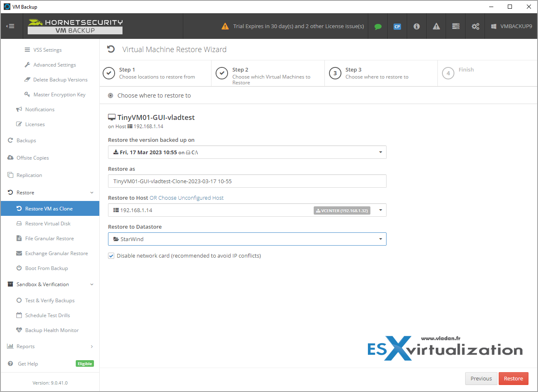Viewport: 538px width, 392px height.
Task: Click the green Eligible badge
Action: click(x=85, y=364)
